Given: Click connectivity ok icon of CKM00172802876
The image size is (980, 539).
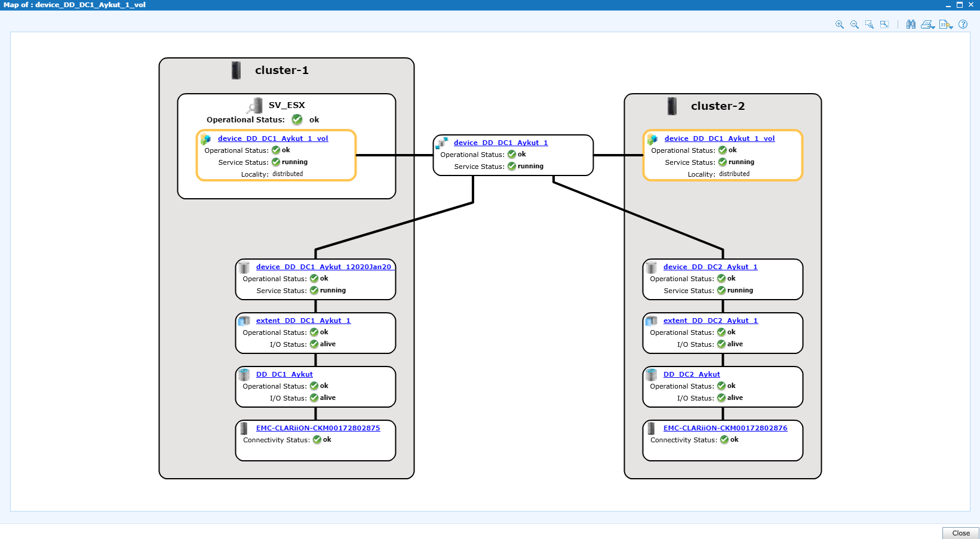Looking at the screenshot, I should 724,439.
